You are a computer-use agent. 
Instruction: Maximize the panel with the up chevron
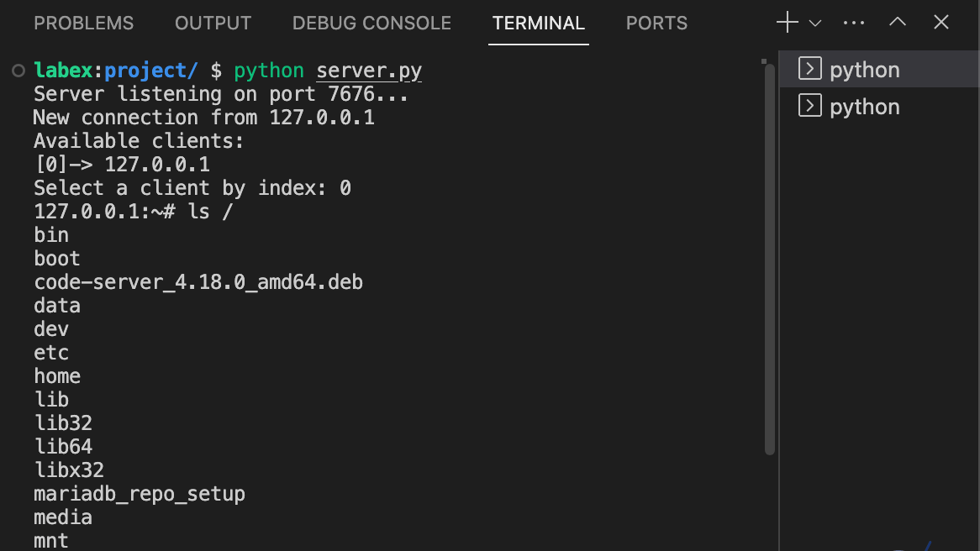[898, 23]
